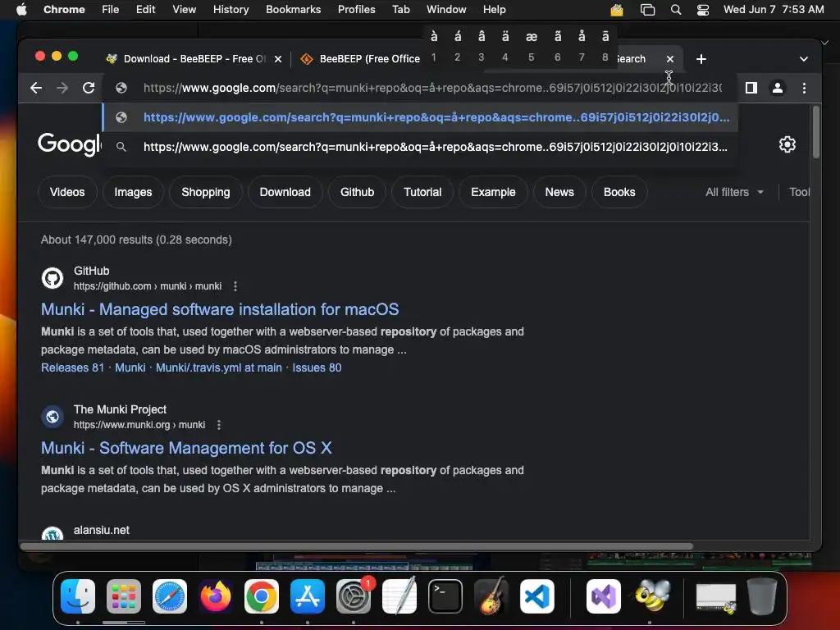The height and width of the screenshot is (630, 840).
Task: Open the File menu
Action: click(x=111, y=9)
